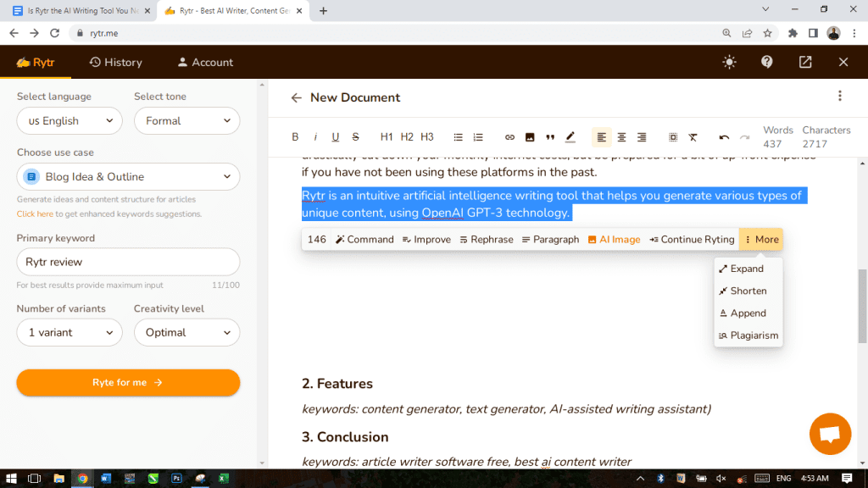Open Select tone dropdown showing Formal
The image size is (868, 488).
pyautogui.click(x=186, y=120)
